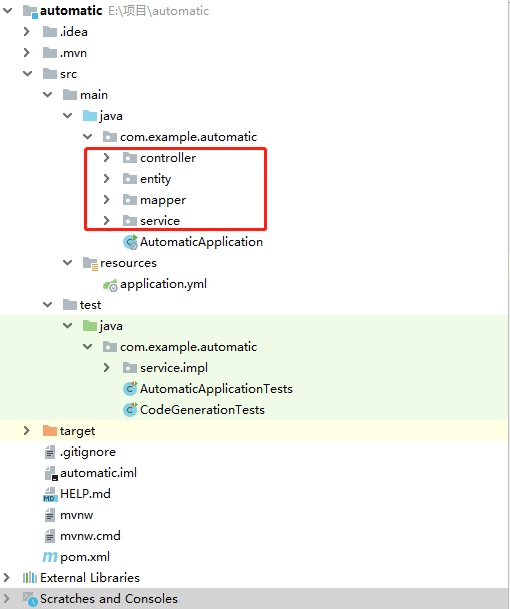
Task: Collapse the automatic project root arrow
Action: coord(8,11)
